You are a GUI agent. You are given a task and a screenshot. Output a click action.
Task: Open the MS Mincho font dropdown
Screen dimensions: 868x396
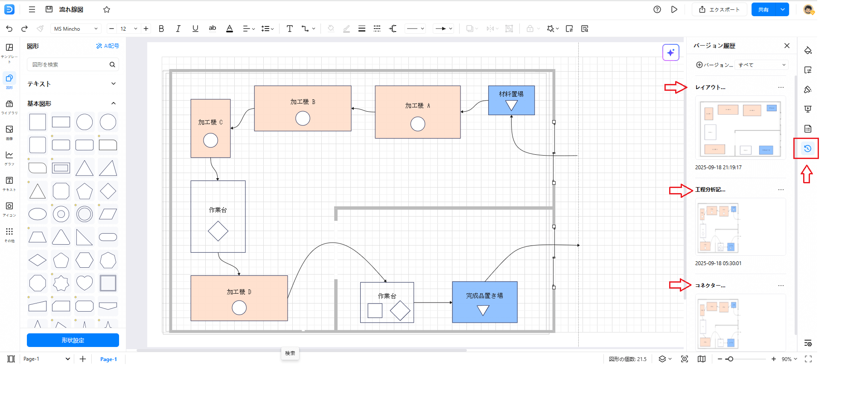(76, 29)
